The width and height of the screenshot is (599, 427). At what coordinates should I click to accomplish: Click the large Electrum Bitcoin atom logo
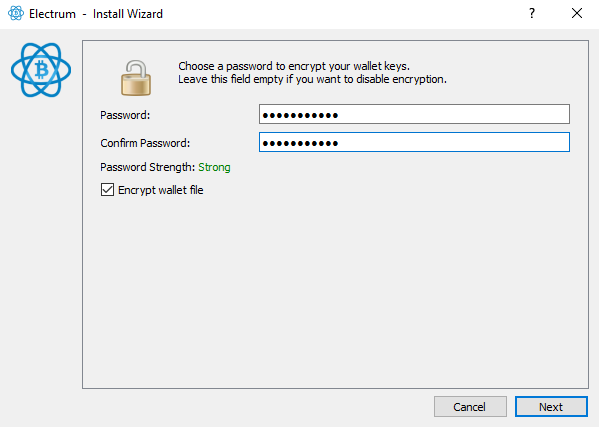click(41, 70)
